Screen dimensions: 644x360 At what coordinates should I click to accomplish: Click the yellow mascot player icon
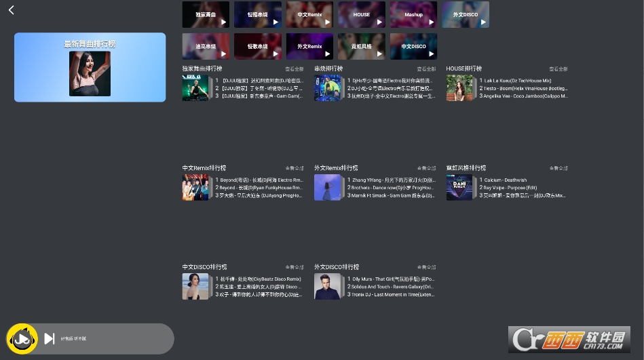22,338
